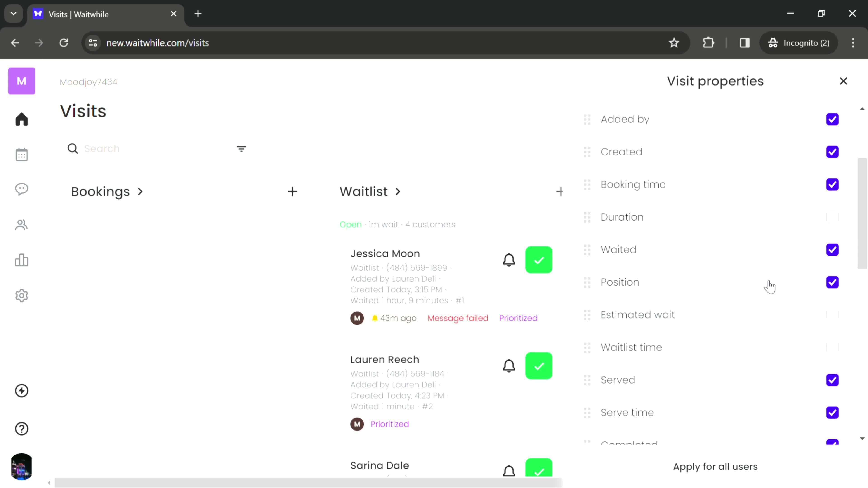The image size is (868, 488).
Task: Click the Home/dashboard navigation icon
Action: 21,119
